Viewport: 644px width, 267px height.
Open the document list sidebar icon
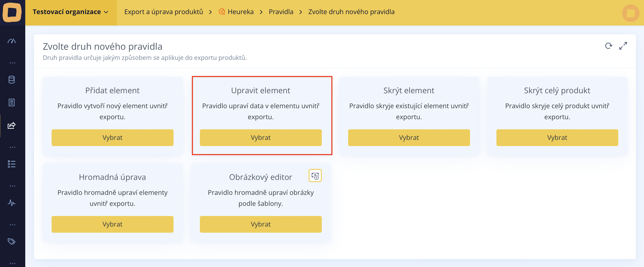tap(12, 102)
